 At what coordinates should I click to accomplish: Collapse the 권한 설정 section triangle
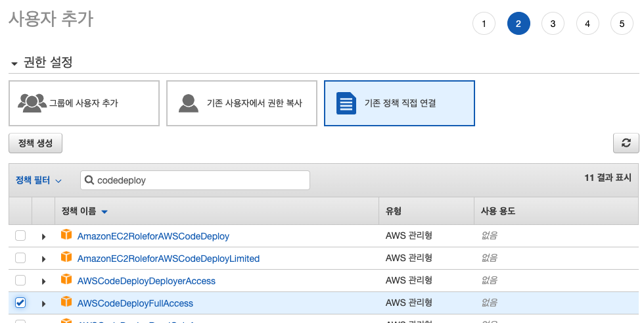coord(14,64)
